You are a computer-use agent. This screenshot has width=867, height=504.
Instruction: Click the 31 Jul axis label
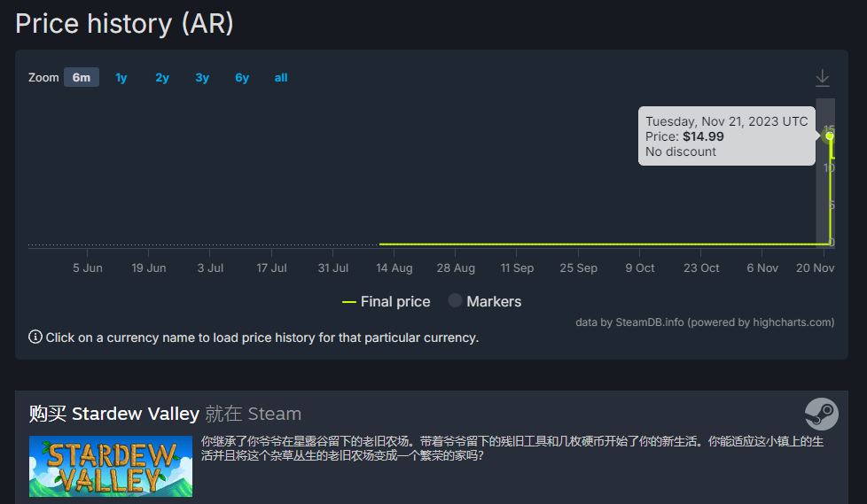click(332, 268)
